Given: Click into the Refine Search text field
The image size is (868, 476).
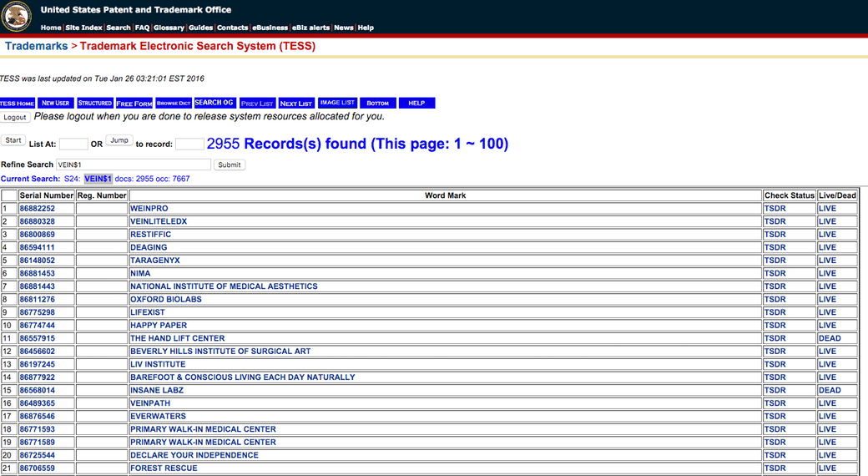Looking at the screenshot, I should [133, 165].
